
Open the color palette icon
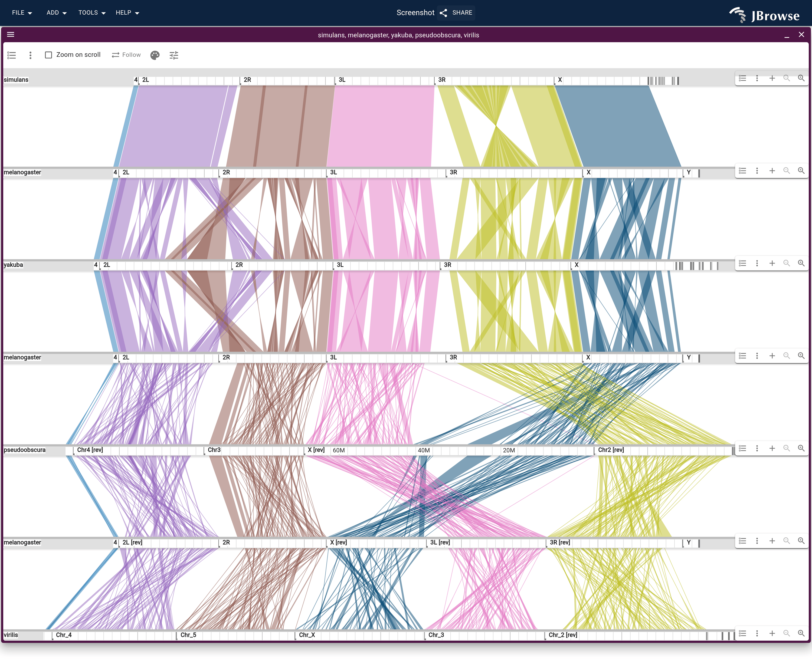pyautogui.click(x=155, y=55)
